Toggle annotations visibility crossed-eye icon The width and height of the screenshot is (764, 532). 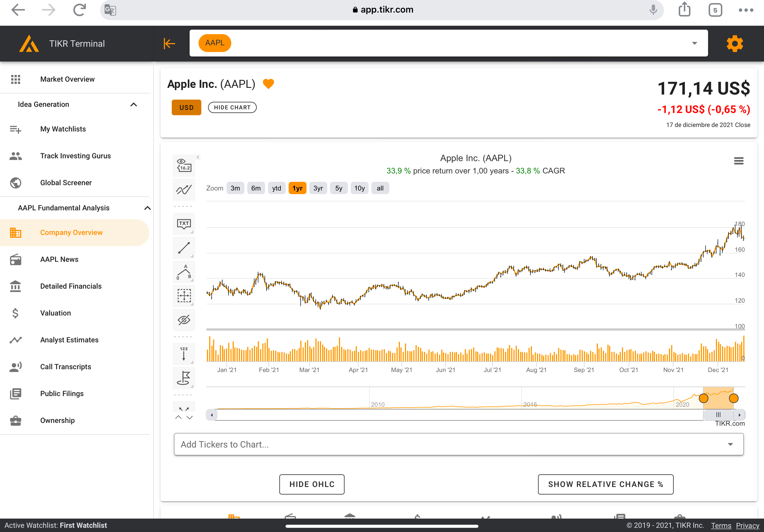pos(184,320)
